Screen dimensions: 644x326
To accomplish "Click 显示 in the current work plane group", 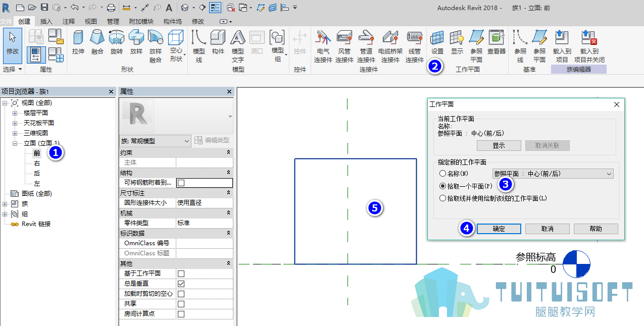I will pyautogui.click(x=499, y=145).
